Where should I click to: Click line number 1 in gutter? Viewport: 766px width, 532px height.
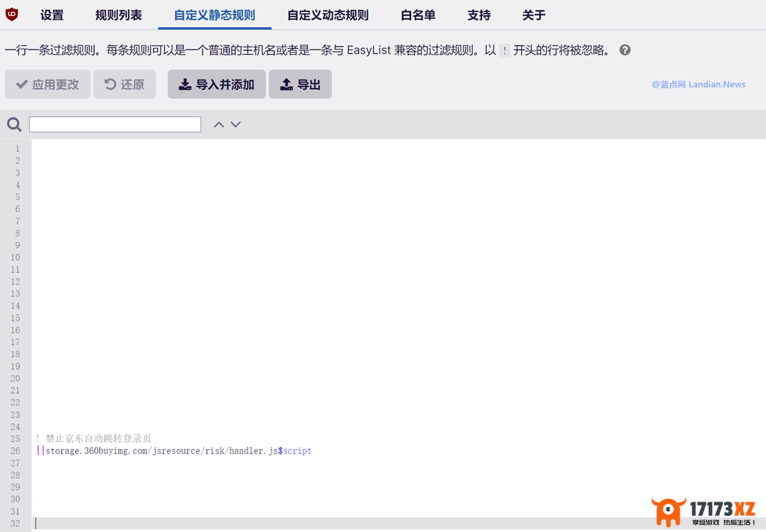(x=17, y=148)
